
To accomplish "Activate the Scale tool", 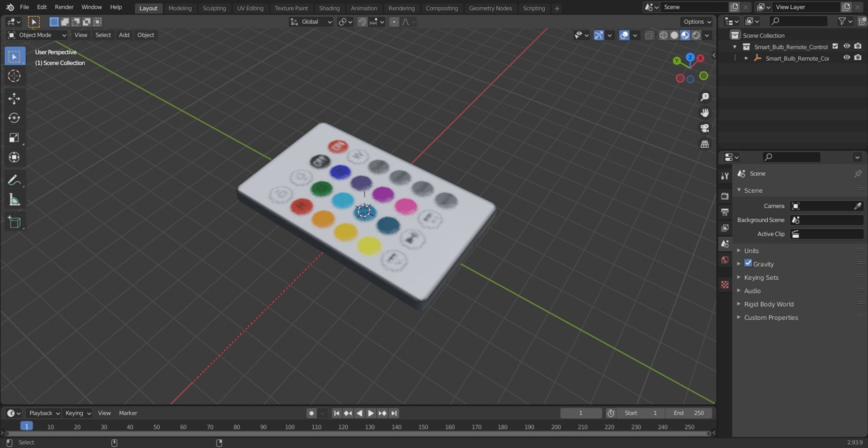I will (x=14, y=138).
